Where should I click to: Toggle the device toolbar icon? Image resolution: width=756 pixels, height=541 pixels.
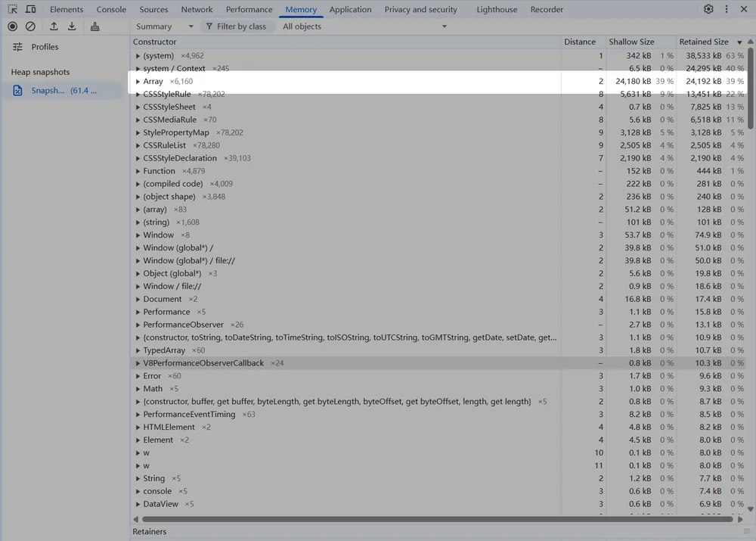(x=30, y=9)
